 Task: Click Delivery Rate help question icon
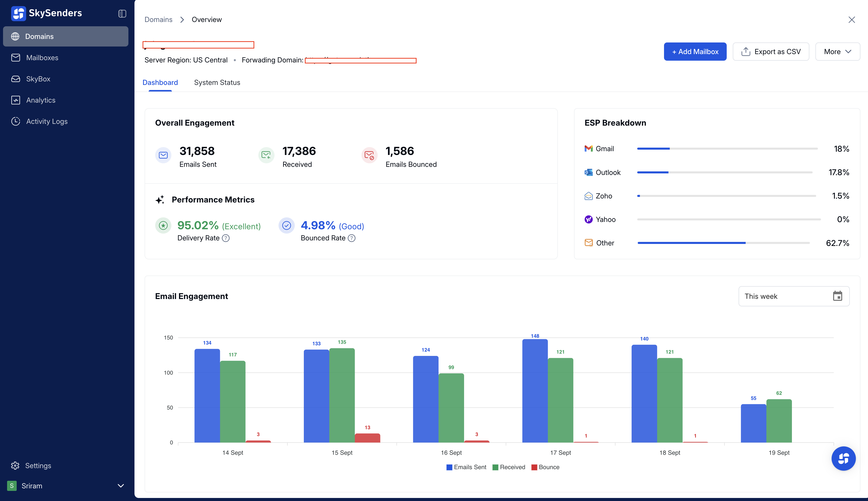(x=226, y=238)
